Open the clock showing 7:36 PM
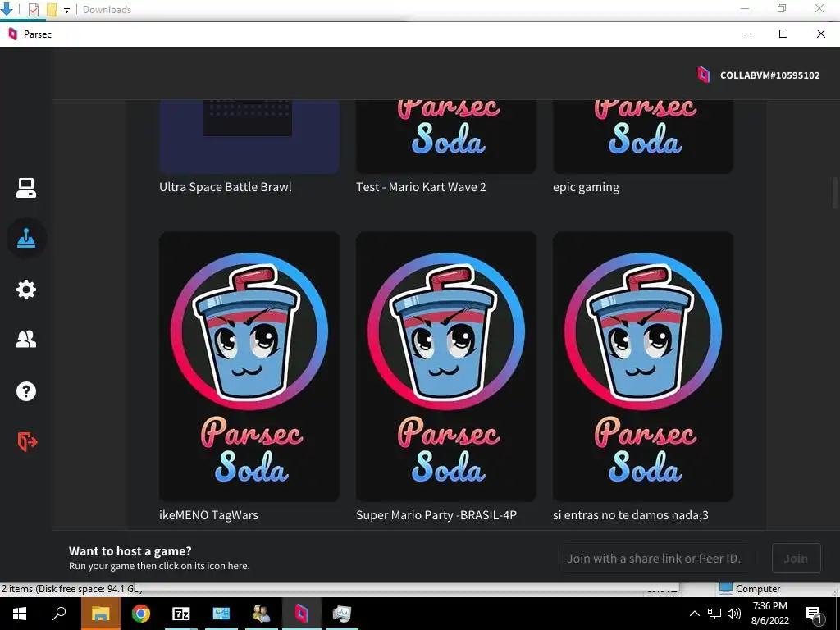840x630 pixels. 769,614
